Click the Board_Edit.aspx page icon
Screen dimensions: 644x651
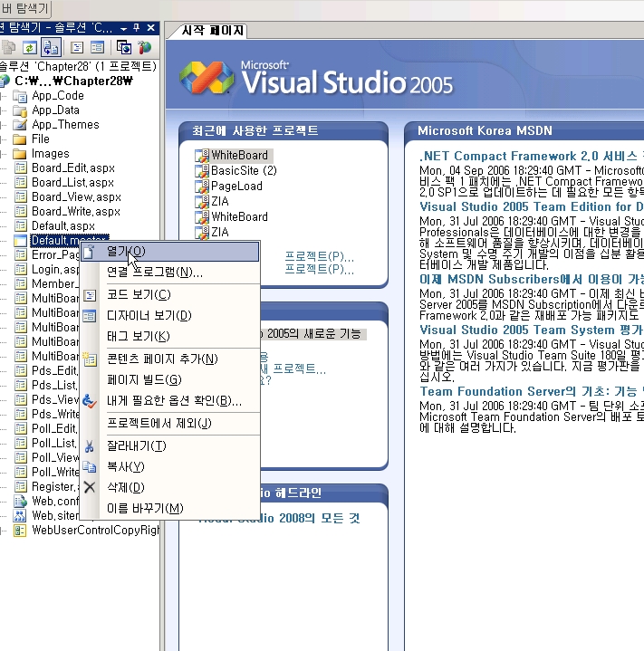tap(20, 168)
